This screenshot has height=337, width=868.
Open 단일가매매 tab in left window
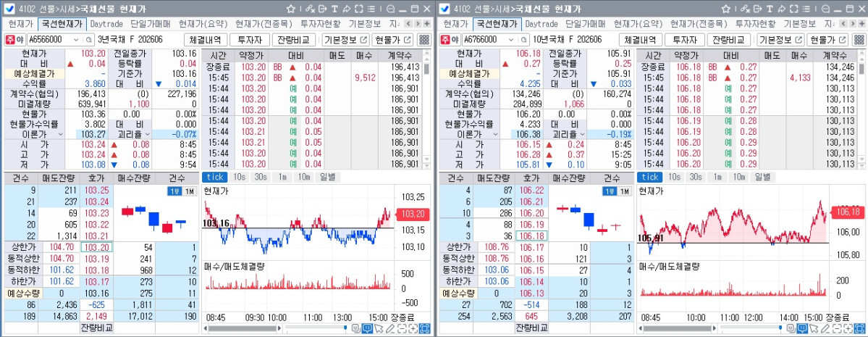[151, 24]
